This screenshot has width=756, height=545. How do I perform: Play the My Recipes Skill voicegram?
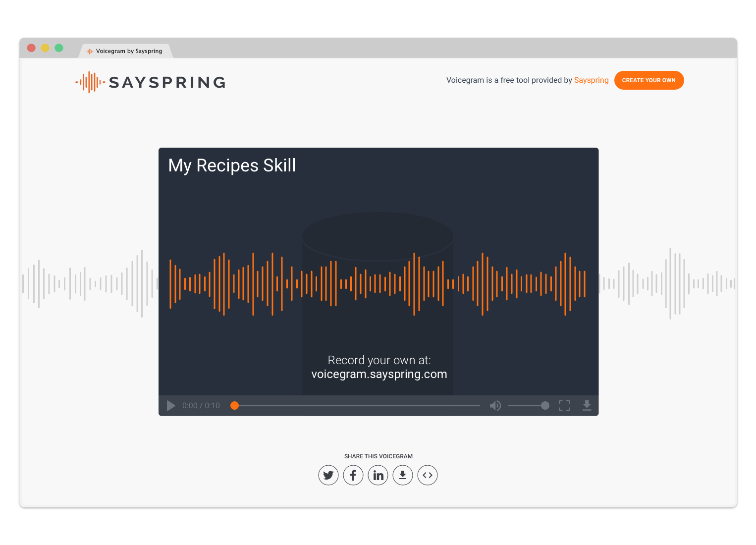pyautogui.click(x=171, y=406)
